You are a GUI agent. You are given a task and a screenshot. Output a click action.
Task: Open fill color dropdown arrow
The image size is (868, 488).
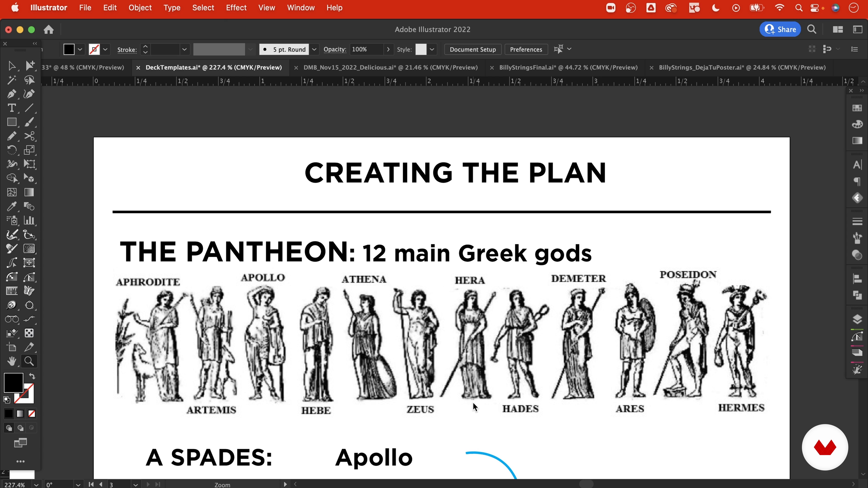point(80,49)
